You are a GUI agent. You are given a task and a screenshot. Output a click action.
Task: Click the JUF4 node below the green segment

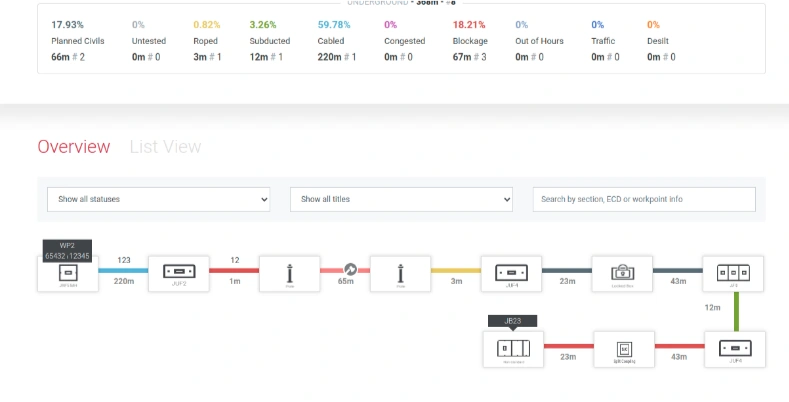pyautogui.click(x=733, y=350)
